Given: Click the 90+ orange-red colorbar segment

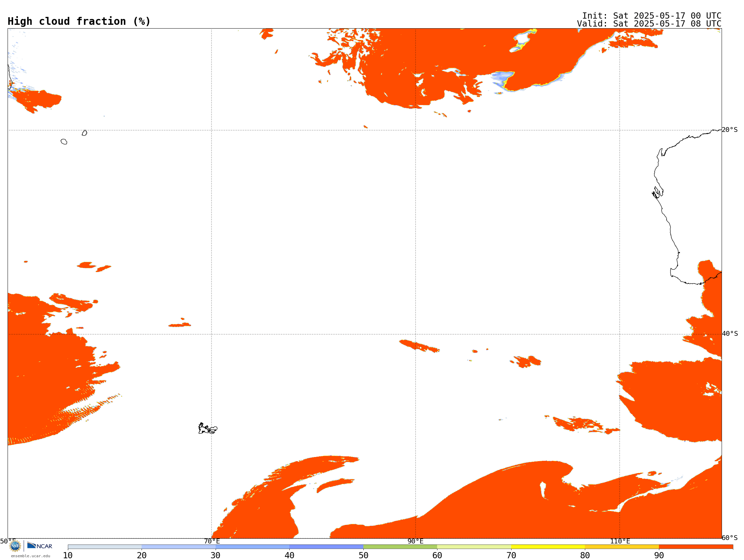Looking at the screenshot, I should pyautogui.click(x=696, y=547).
